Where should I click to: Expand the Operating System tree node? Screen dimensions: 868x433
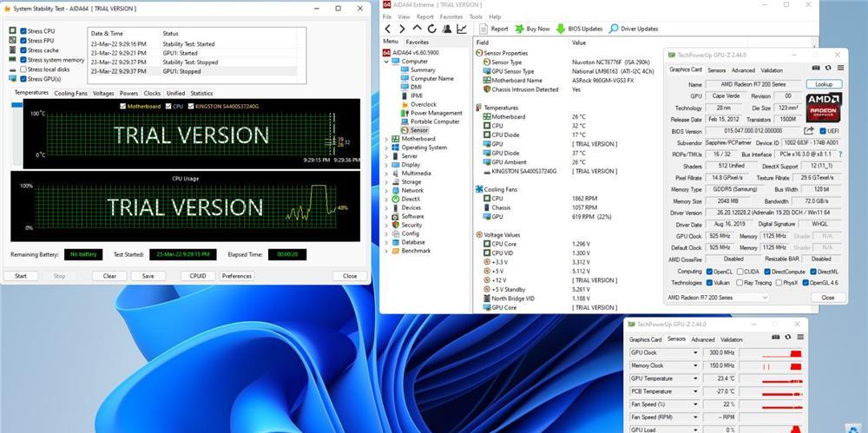386,148
